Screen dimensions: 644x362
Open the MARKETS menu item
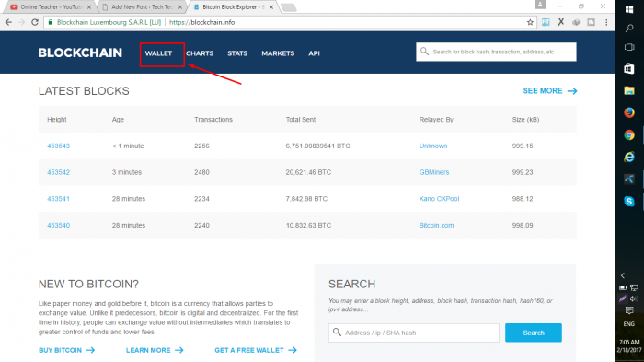(278, 53)
